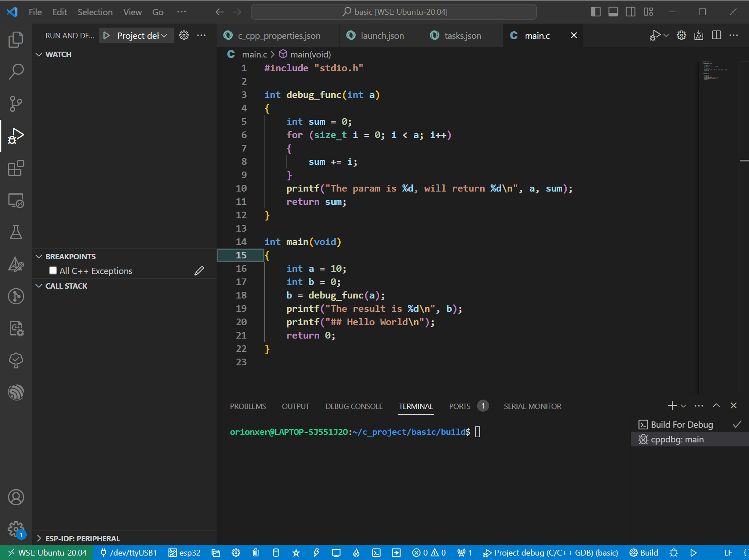Viewport: 749px width, 560px height.
Task: Close the main.c editor tab
Action: point(574,35)
